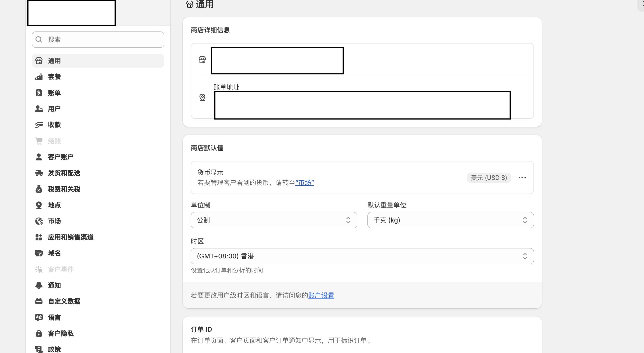Click the location pin icon beside 账单地址
Image resolution: width=644 pixels, height=353 pixels.
202,97
